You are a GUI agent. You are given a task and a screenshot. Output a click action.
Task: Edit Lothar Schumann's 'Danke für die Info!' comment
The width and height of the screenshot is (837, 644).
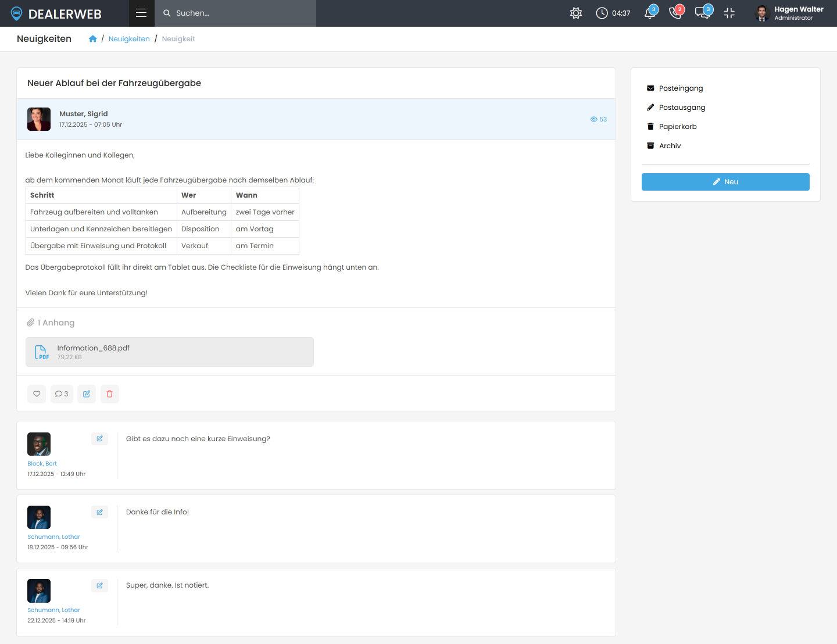click(x=99, y=512)
